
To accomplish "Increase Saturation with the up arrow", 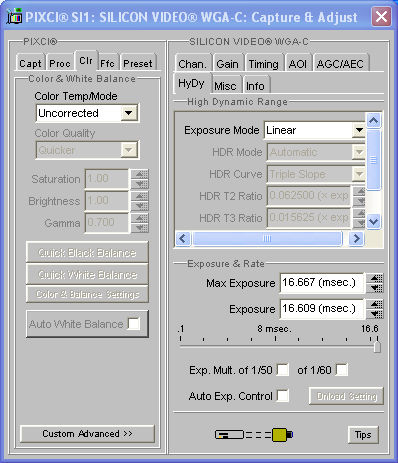I will coord(140,174).
